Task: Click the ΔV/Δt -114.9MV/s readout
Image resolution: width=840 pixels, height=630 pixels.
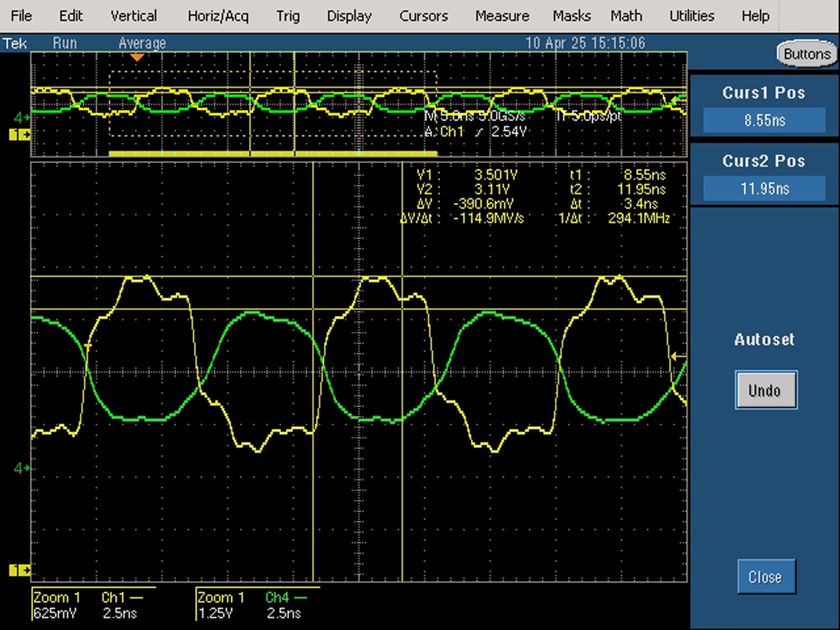Action: coord(462,218)
